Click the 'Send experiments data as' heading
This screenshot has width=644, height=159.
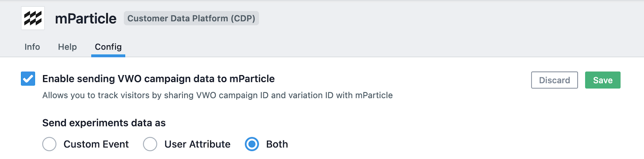104,123
